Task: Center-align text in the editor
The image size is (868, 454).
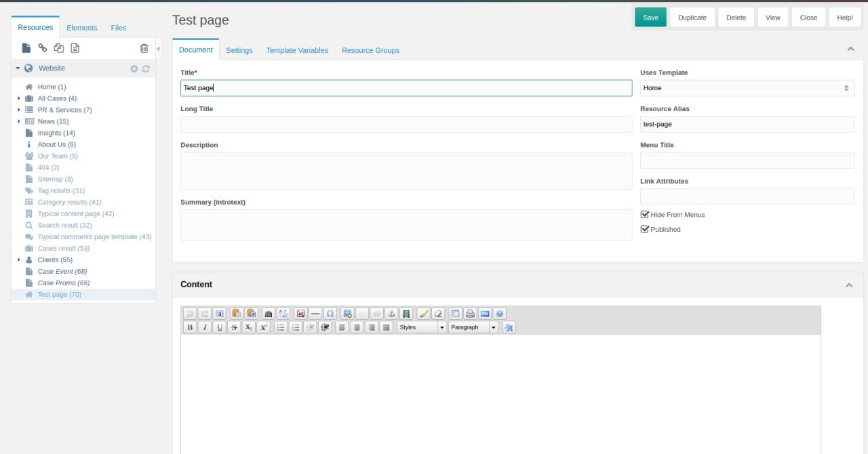Action: coord(357,327)
